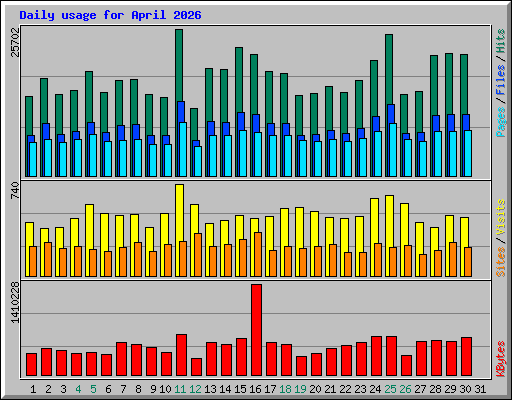Click the orange Sites legend label

coord(501,262)
